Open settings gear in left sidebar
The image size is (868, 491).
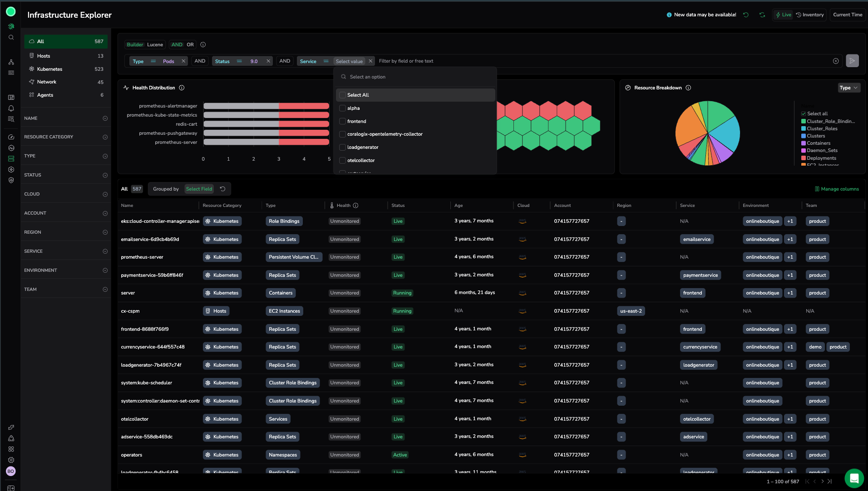(x=11, y=460)
